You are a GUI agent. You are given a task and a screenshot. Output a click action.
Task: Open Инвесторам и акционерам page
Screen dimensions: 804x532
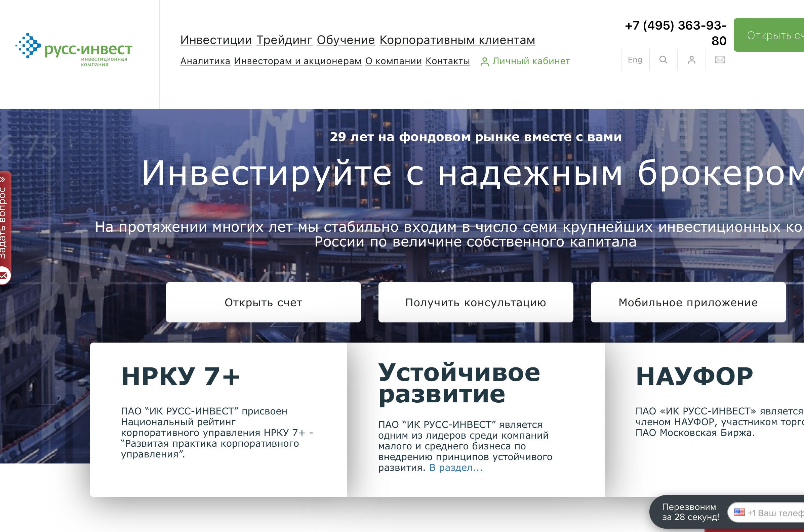tap(298, 61)
